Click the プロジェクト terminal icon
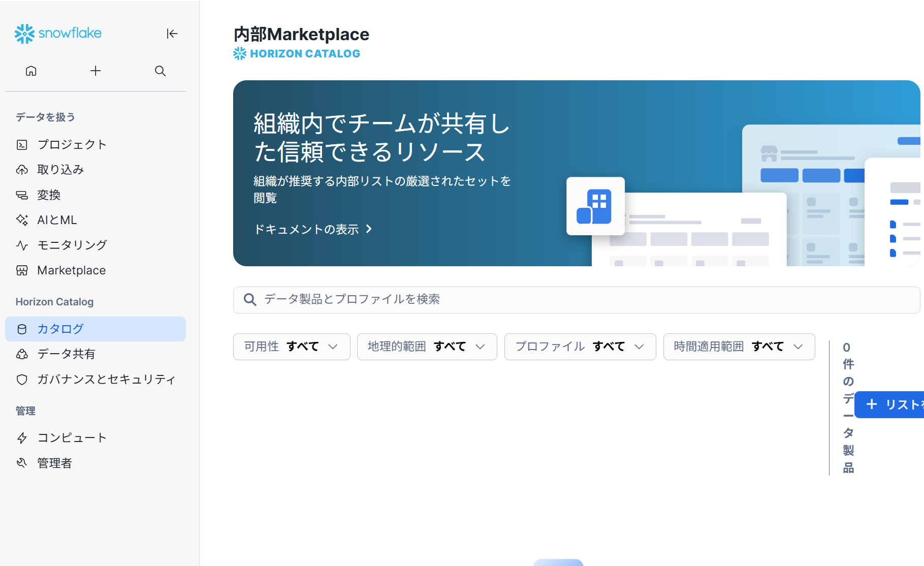The image size is (924, 566). coord(22,145)
